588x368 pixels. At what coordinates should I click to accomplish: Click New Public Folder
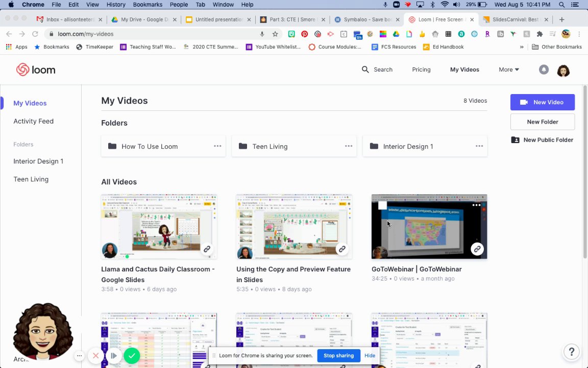point(542,140)
